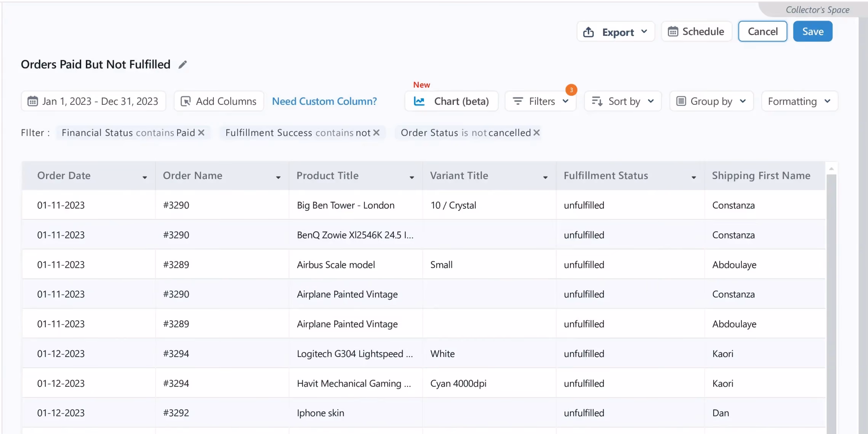Click the Group by list icon
The image size is (868, 434).
point(681,101)
